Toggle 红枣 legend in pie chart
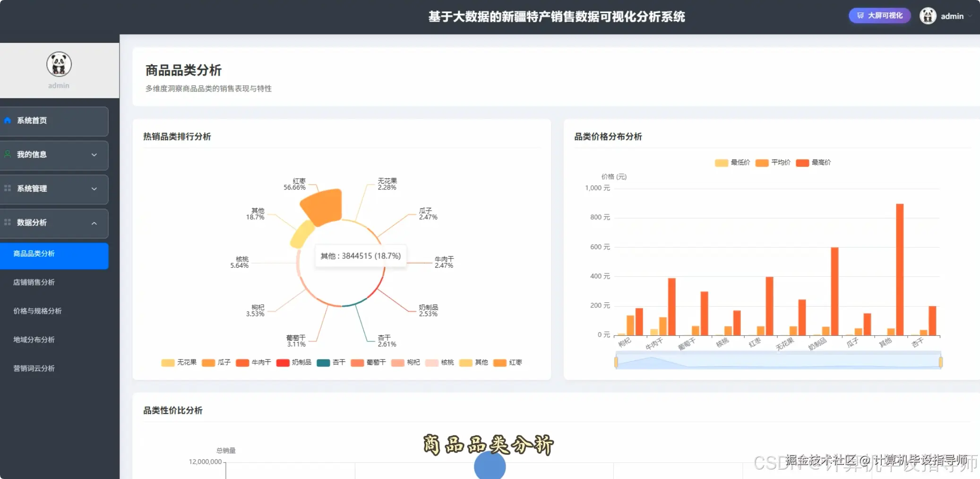This screenshot has width=980, height=479. click(507, 362)
